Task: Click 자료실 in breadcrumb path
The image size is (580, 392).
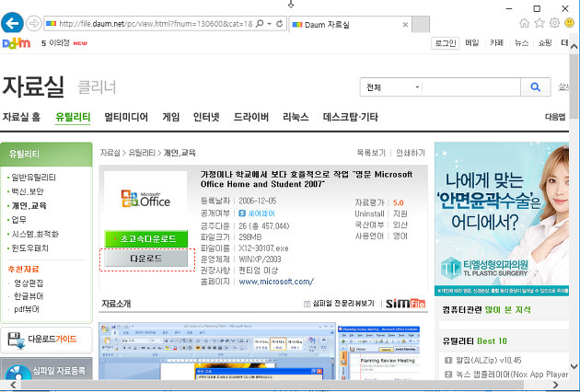Action: pos(110,153)
